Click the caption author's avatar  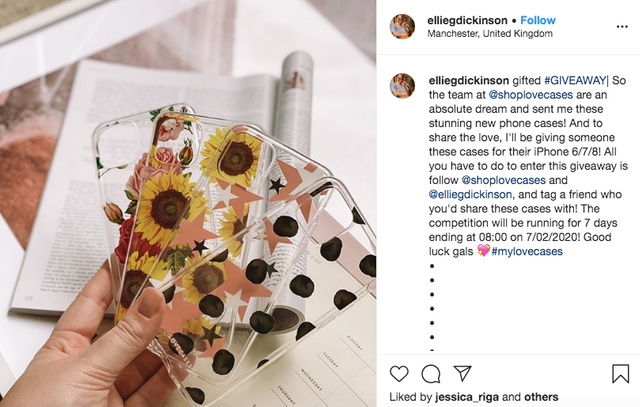tap(402, 86)
